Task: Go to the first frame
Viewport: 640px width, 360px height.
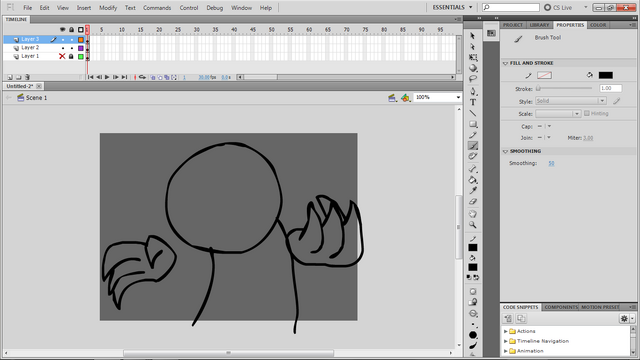Action: [x=91, y=77]
